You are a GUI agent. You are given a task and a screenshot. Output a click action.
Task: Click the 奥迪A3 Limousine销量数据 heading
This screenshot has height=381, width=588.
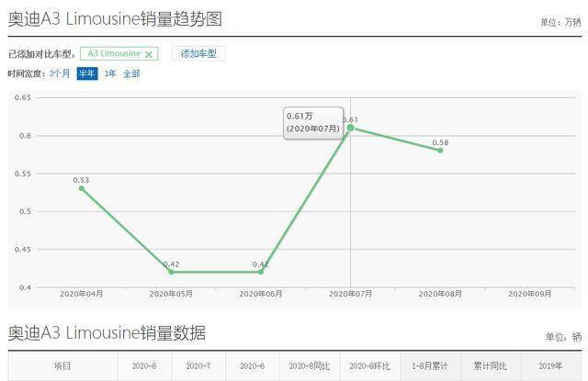107,332
